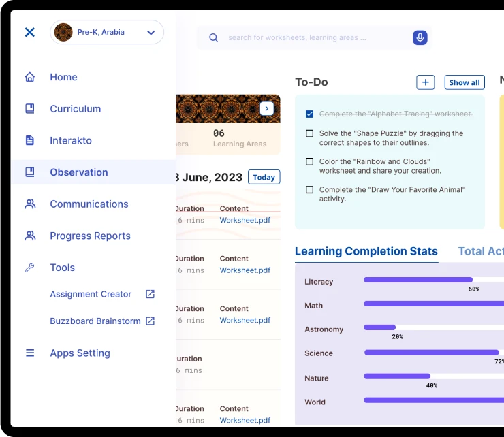Click the Home house icon
The height and width of the screenshot is (437, 504).
[29, 77]
